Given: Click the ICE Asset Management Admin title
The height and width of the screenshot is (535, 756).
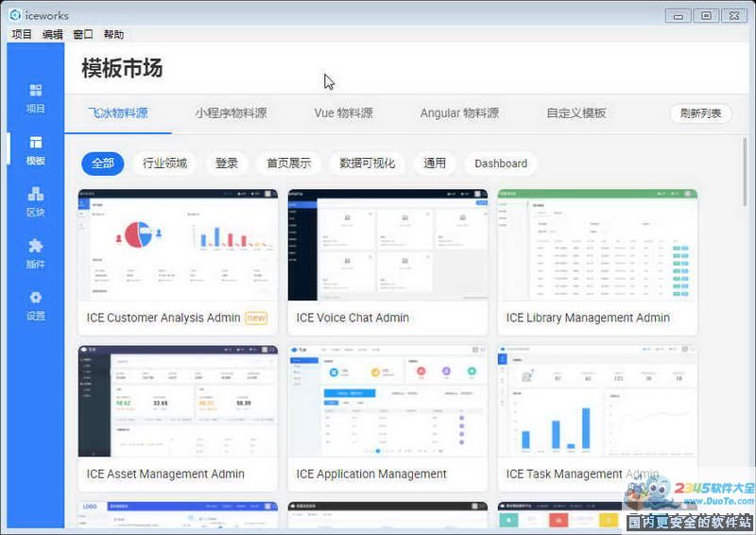Looking at the screenshot, I should click(x=165, y=475).
